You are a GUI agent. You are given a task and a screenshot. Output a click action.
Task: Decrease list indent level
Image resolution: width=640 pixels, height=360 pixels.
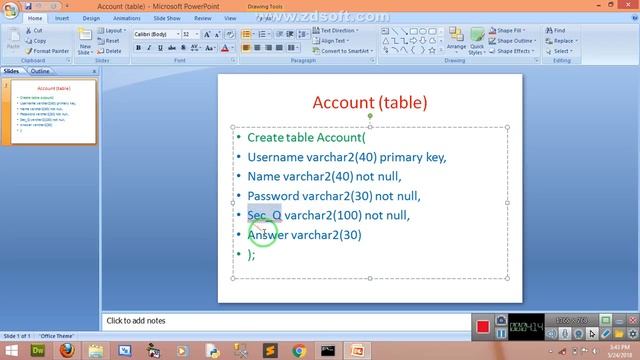[280, 34]
